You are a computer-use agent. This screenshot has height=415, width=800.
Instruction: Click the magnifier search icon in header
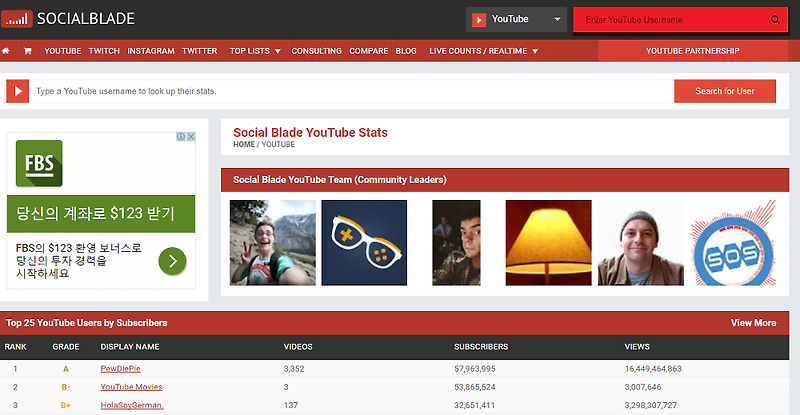775,20
